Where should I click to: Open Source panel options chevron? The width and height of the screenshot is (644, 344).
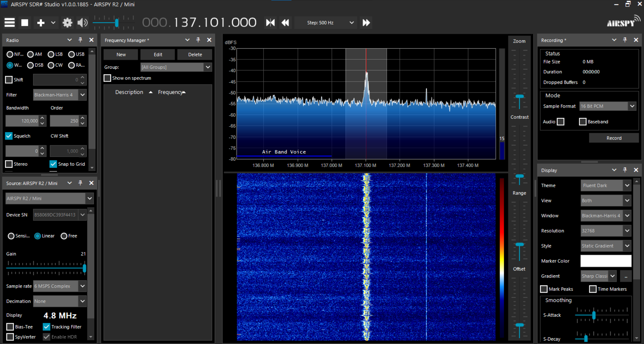click(69, 183)
